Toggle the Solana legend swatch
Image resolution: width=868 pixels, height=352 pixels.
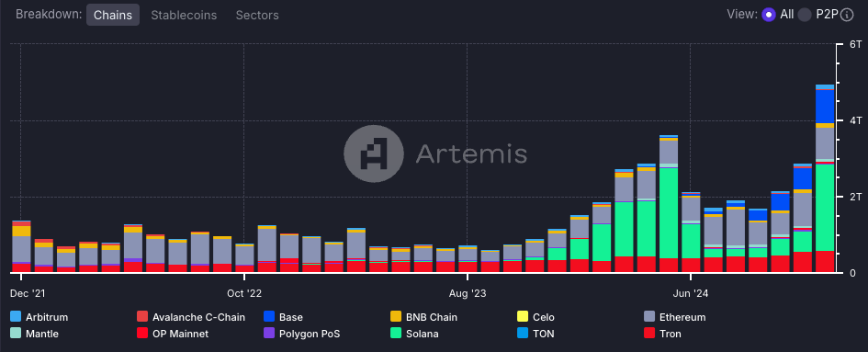[x=396, y=334]
